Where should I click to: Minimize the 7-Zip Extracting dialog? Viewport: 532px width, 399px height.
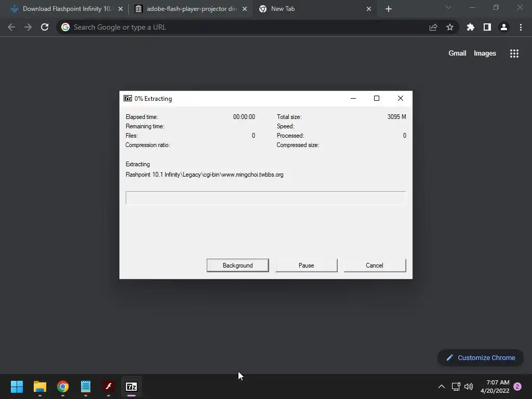(x=353, y=98)
